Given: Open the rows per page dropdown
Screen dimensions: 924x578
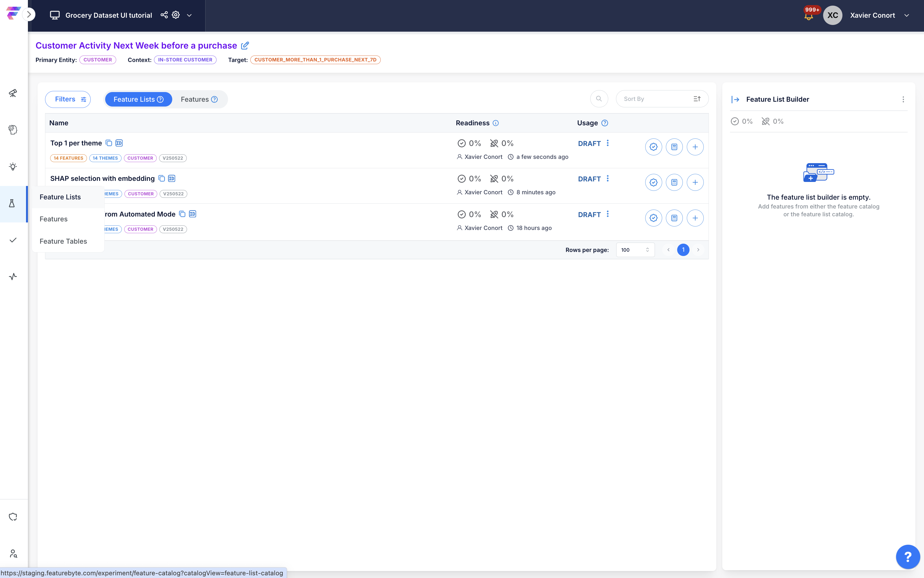Looking at the screenshot, I should [635, 250].
